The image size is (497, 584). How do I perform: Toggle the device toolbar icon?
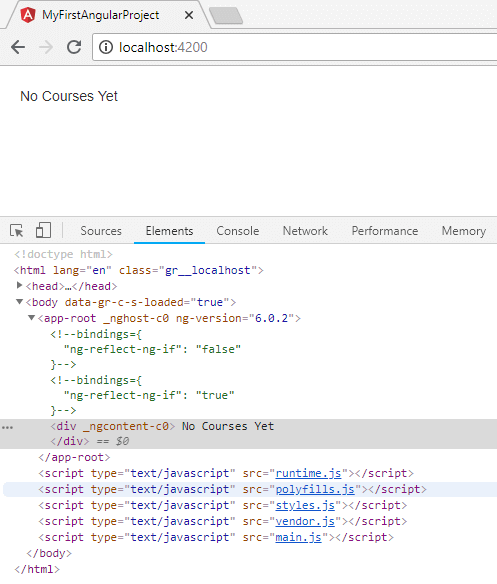point(43,230)
